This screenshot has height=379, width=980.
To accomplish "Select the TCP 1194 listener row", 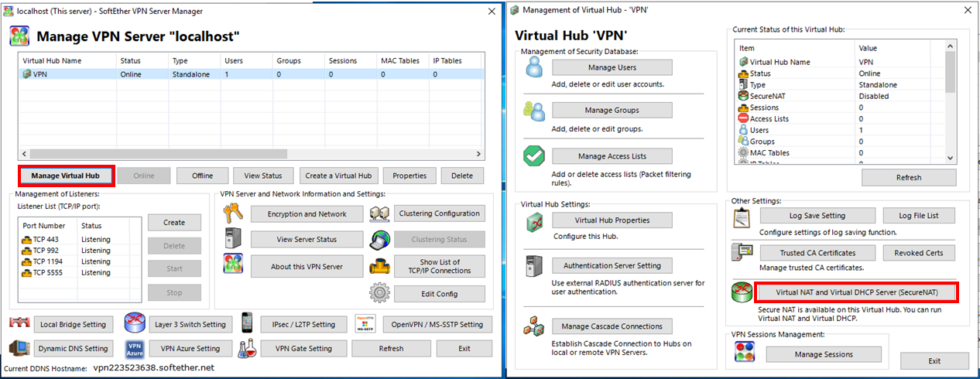I will [x=80, y=261].
